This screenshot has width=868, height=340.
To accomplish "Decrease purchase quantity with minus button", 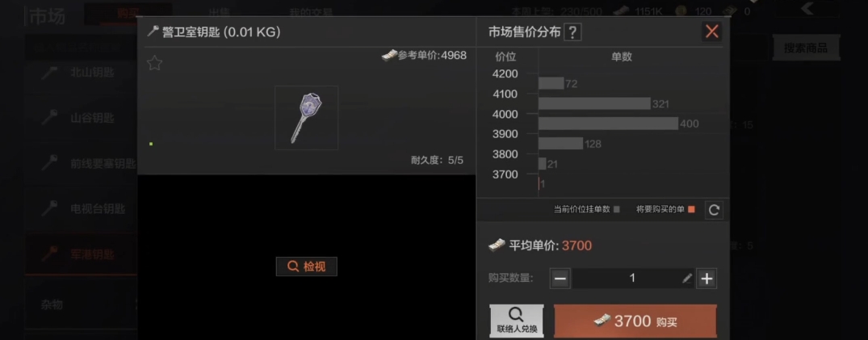I will pos(560,279).
